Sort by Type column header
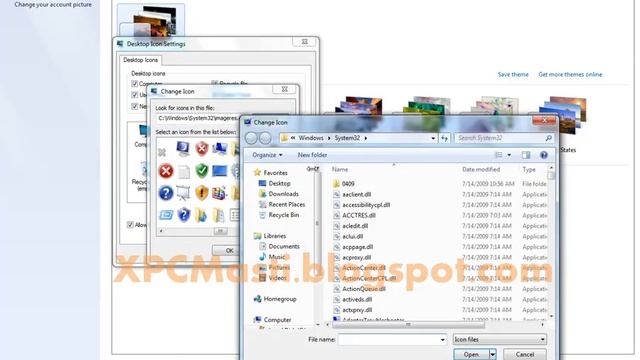 pyautogui.click(x=529, y=169)
